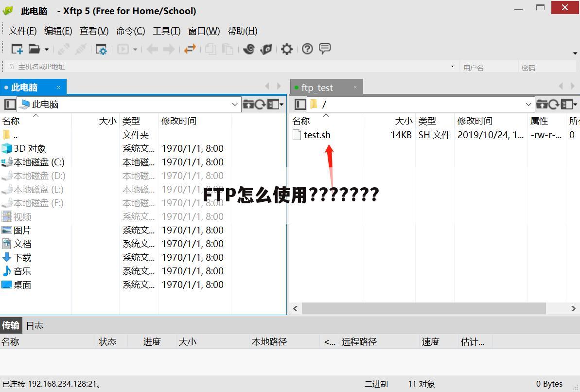The image size is (580, 392).
Task: Select the parent '..' folder row
Action: click(115, 135)
